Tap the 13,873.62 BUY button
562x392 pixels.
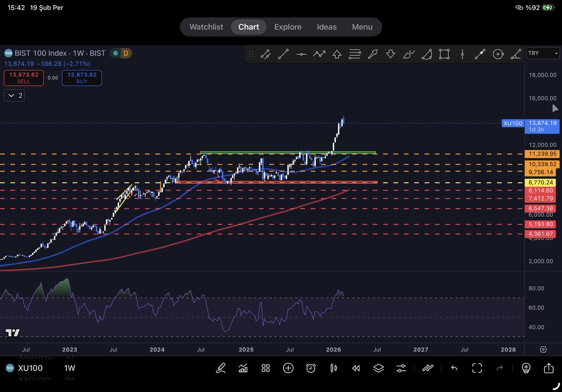click(x=81, y=78)
